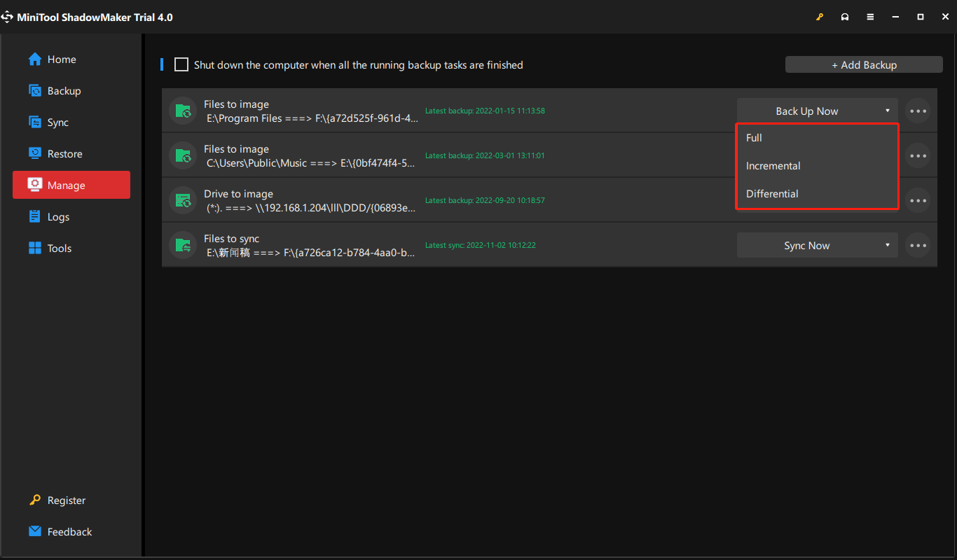
Task: Choose Incremental backup option
Action: 773,166
